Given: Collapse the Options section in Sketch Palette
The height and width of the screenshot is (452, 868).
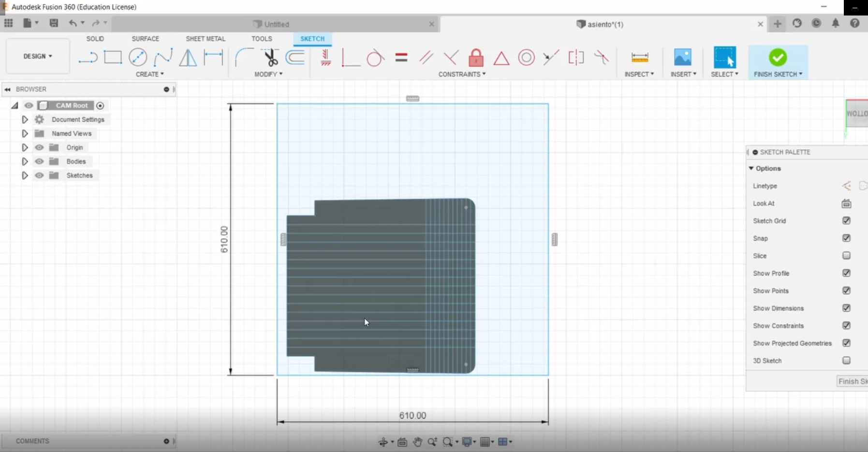Looking at the screenshot, I should point(751,168).
